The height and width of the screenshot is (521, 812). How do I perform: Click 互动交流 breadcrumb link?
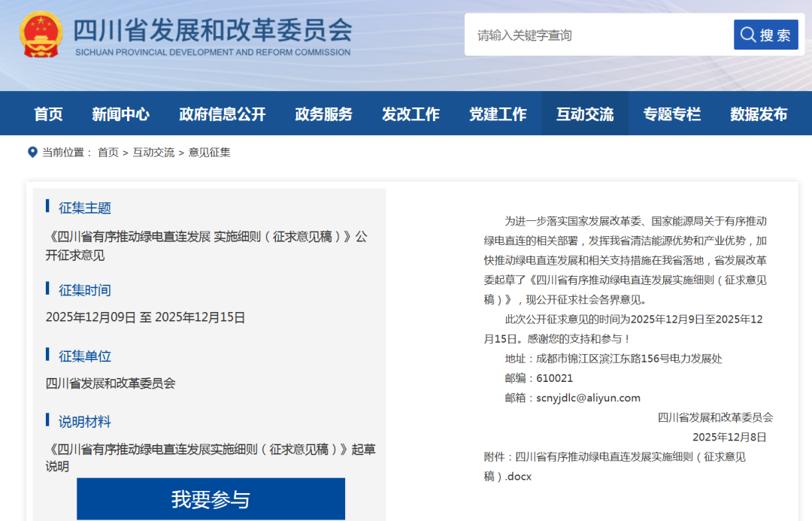pyautogui.click(x=153, y=152)
